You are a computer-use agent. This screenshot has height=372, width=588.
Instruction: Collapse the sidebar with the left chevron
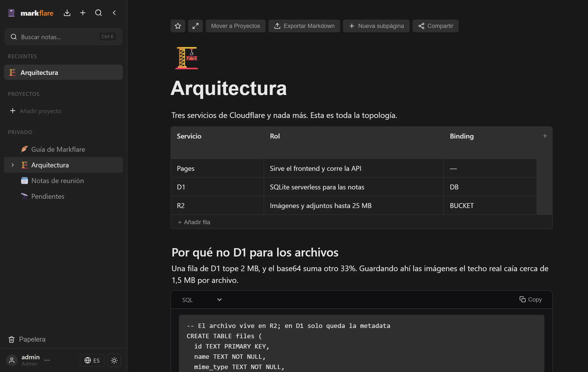pyautogui.click(x=114, y=13)
